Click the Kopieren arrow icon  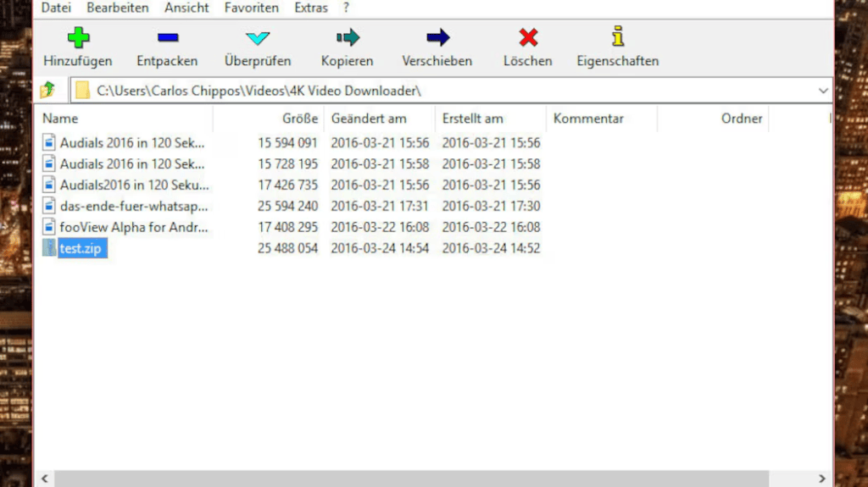coord(348,38)
